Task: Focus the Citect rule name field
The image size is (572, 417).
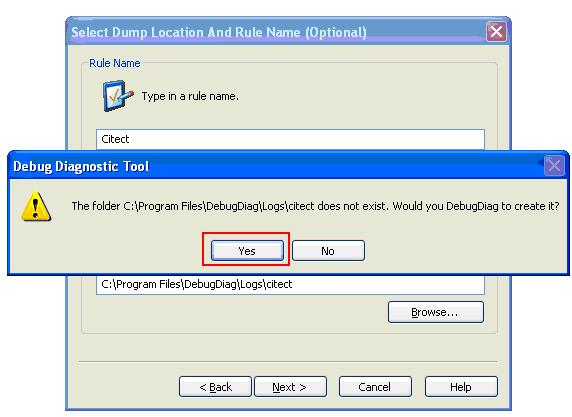Action: click(290, 139)
